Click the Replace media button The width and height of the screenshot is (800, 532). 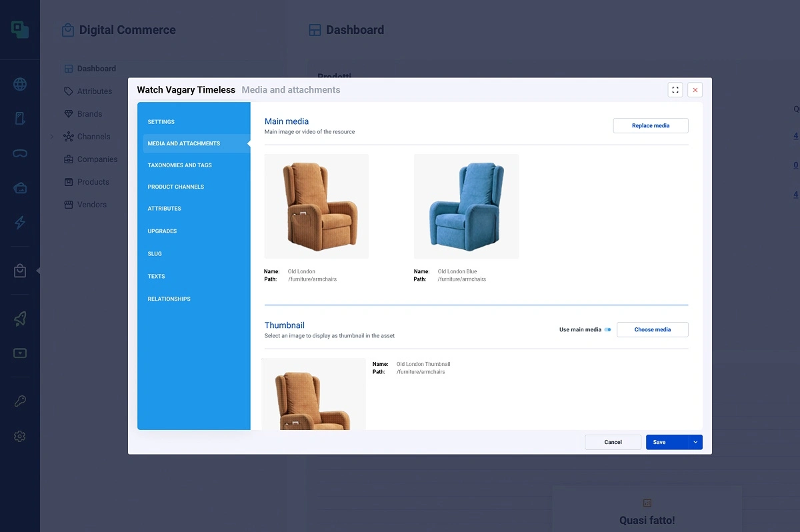(x=650, y=125)
